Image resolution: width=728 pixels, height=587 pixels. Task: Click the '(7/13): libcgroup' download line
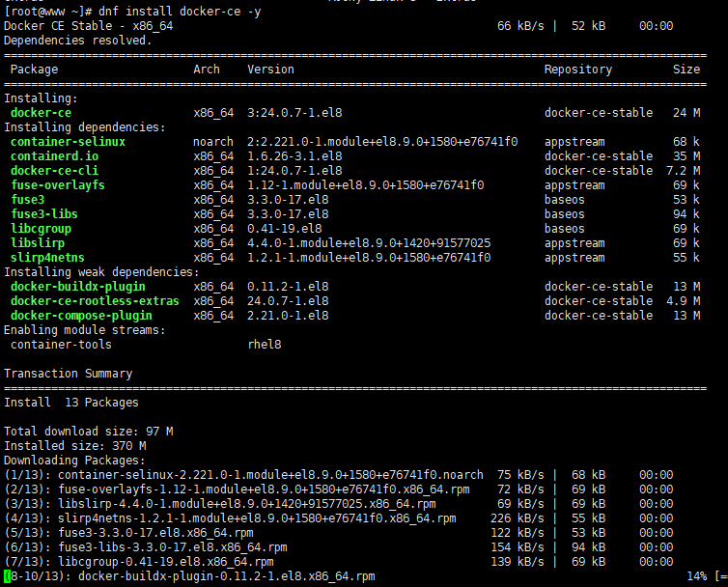[x=339, y=562]
